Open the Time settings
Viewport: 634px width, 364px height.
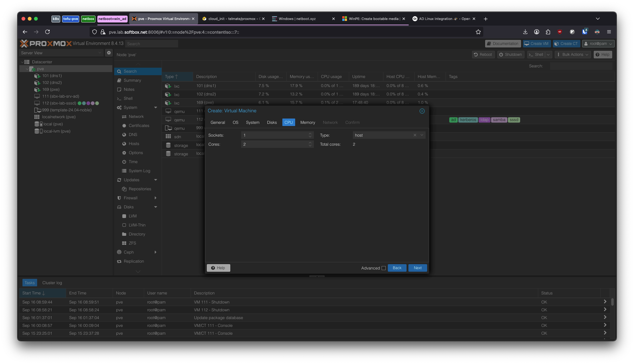133,162
